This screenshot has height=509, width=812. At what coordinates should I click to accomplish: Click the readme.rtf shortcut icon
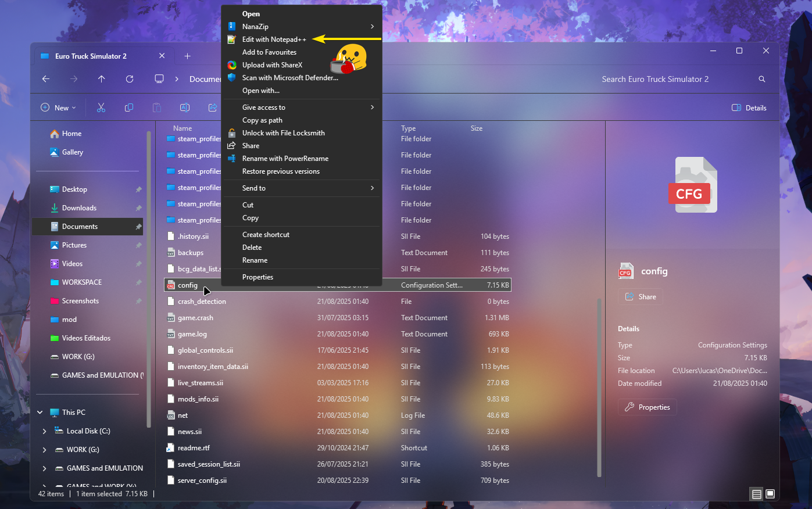click(171, 448)
